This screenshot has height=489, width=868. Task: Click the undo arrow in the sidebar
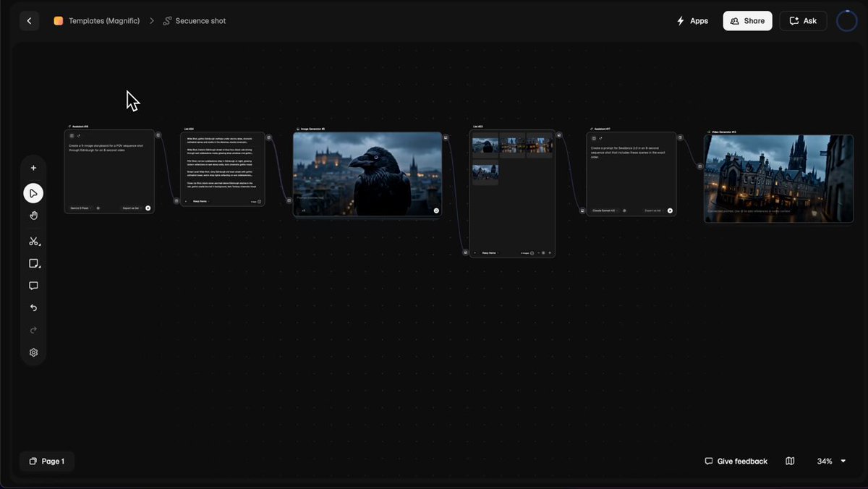(33, 308)
